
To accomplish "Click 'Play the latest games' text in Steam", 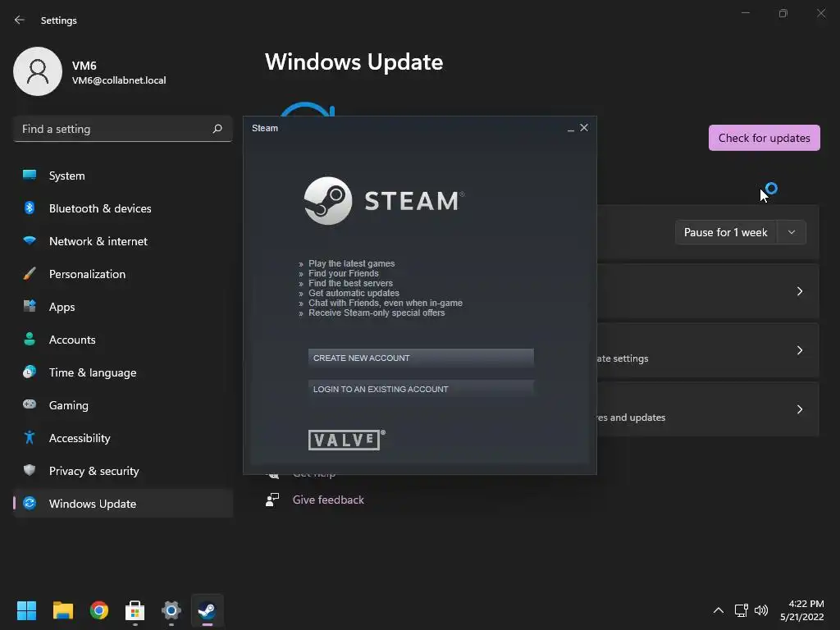I will (x=351, y=263).
